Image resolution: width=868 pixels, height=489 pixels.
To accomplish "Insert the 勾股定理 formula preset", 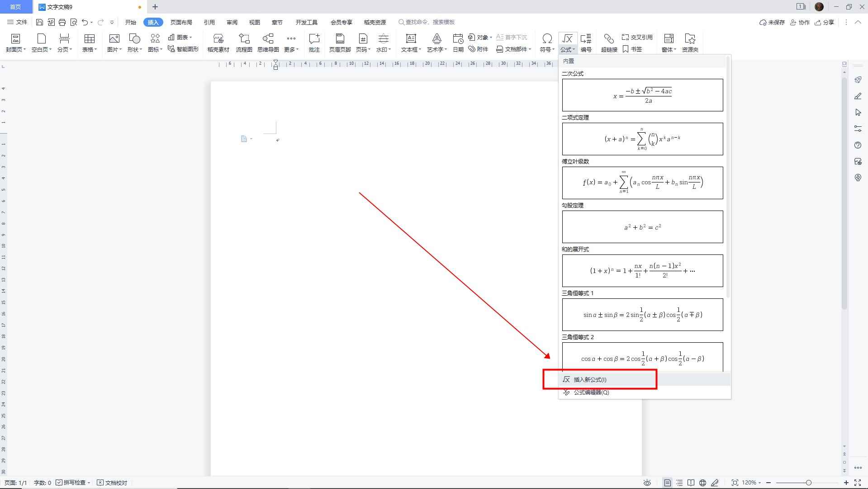I will [642, 227].
